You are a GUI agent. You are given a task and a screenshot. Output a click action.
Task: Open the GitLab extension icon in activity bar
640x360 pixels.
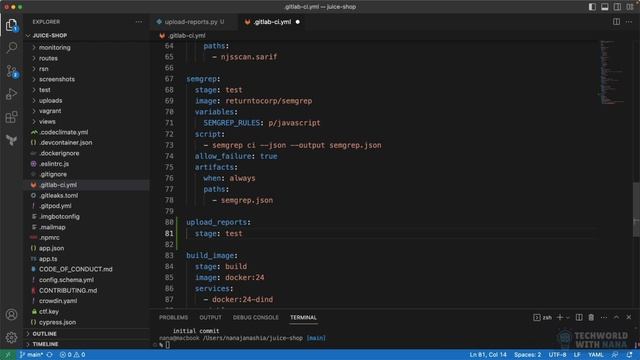pos(11,140)
